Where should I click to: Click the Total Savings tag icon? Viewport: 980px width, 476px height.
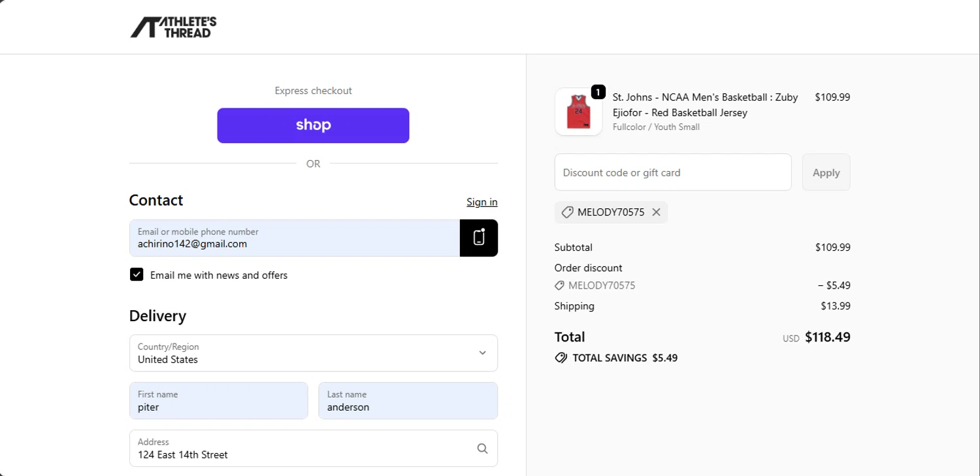pos(561,358)
